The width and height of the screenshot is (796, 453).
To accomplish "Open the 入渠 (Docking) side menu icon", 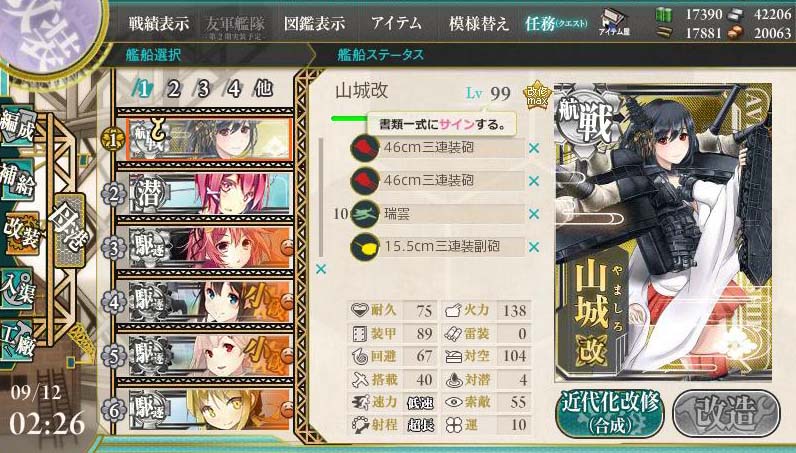I will pyautogui.click(x=17, y=288).
